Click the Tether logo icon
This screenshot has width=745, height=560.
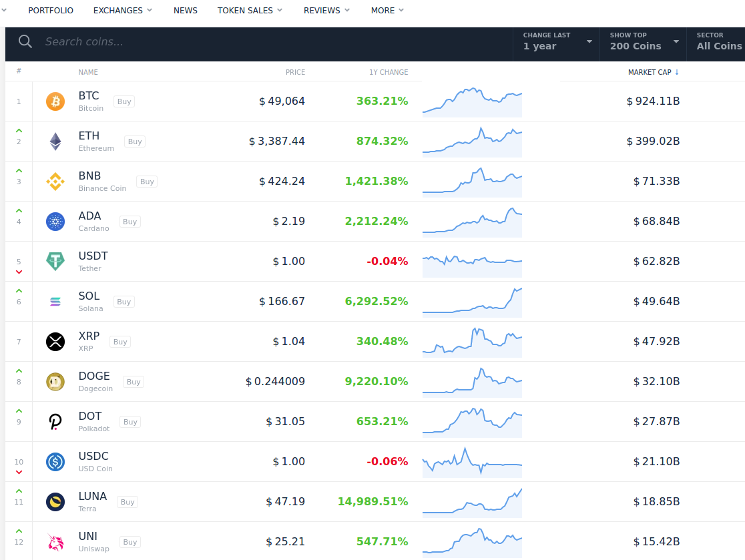pyautogui.click(x=55, y=262)
